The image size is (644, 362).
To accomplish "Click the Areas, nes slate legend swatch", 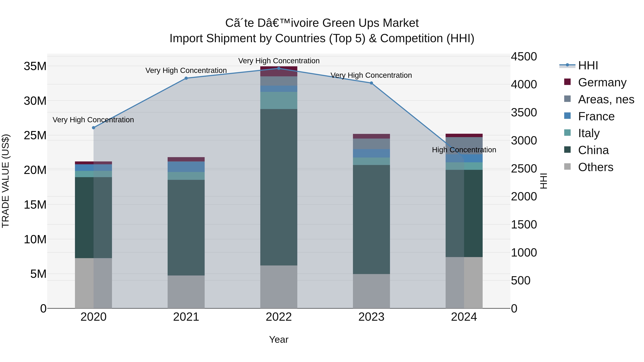I will (567, 99).
